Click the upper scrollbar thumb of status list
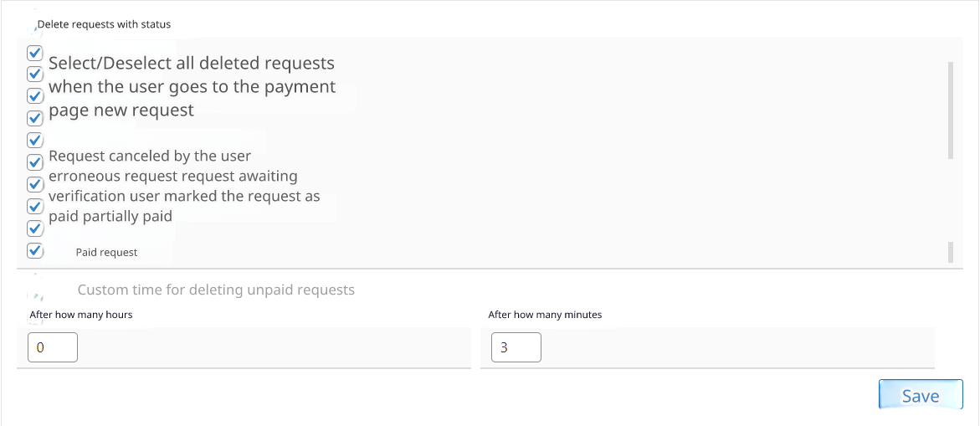980x426 pixels. 950,110
